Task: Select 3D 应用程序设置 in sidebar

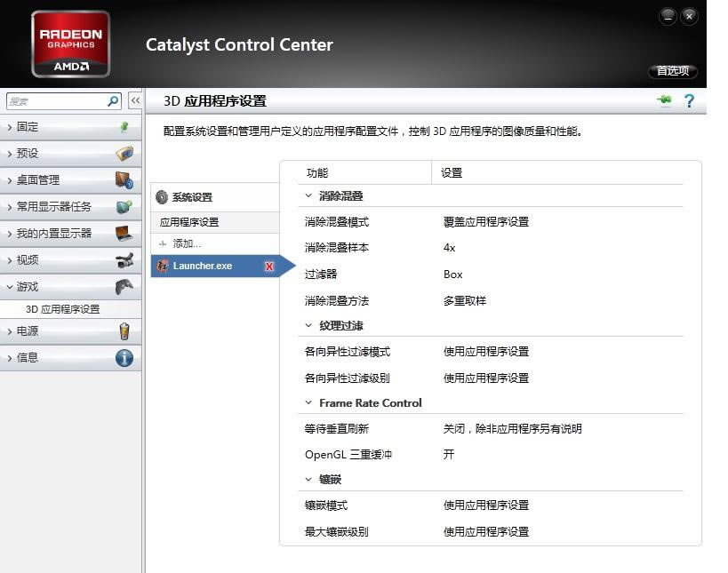Action: point(62,309)
